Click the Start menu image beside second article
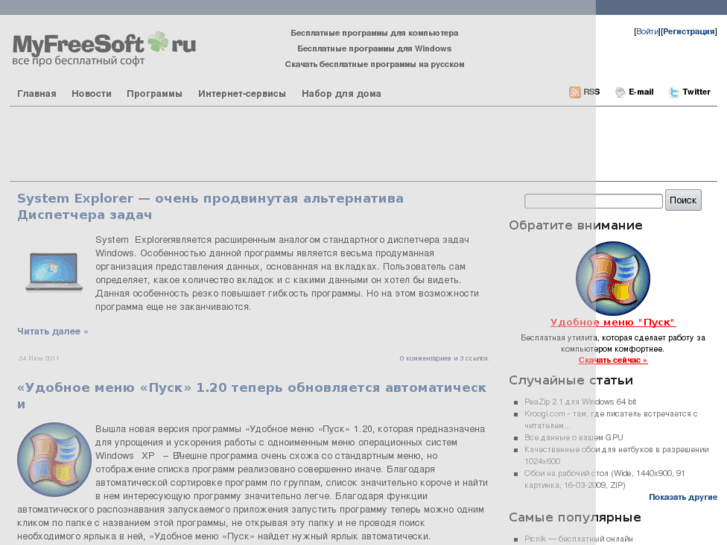727x545 pixels. coord(54,459)
